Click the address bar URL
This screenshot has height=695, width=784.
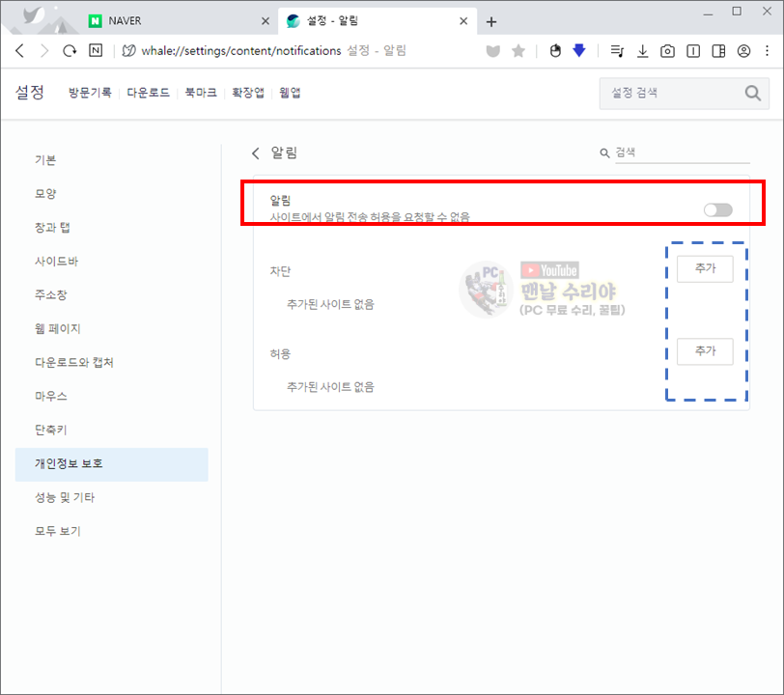tap(241, 51)
